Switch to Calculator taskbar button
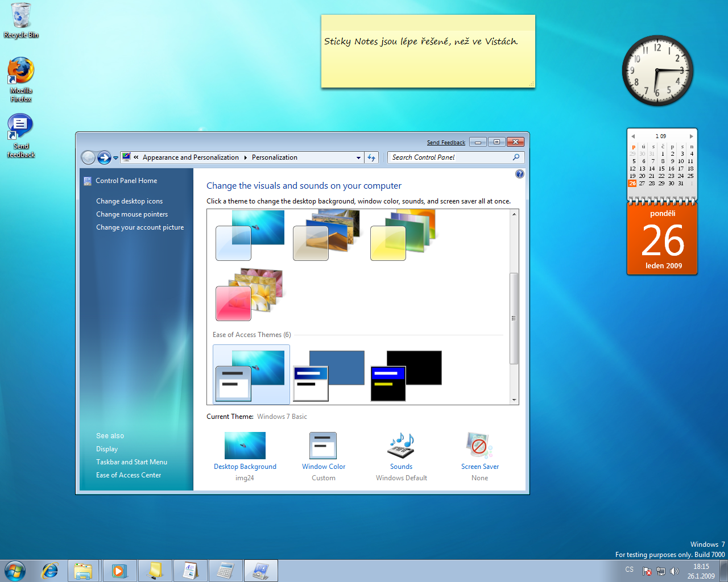This screenshot has height=582, width=728. point(225,571)
